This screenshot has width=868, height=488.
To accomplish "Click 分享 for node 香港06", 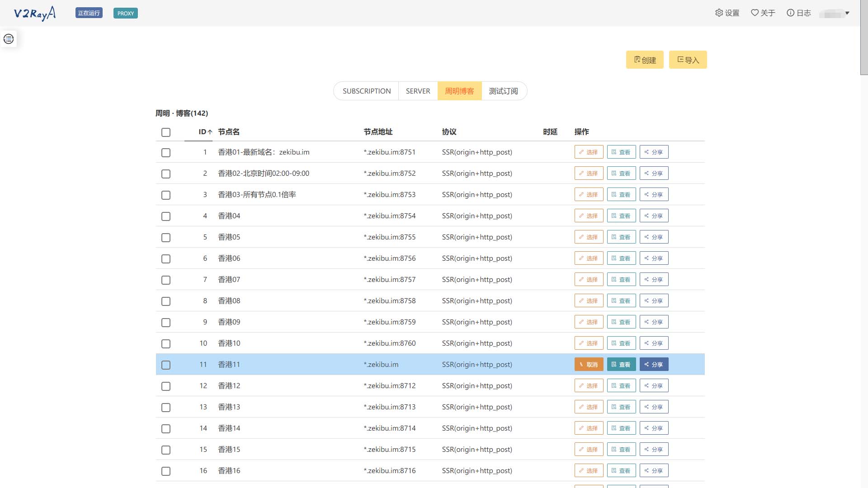I will click(654, 258).
